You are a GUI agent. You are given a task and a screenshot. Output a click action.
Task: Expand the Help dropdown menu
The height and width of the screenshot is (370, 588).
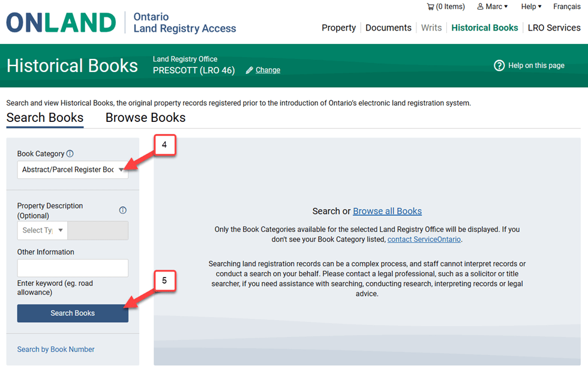click(531, 7)
